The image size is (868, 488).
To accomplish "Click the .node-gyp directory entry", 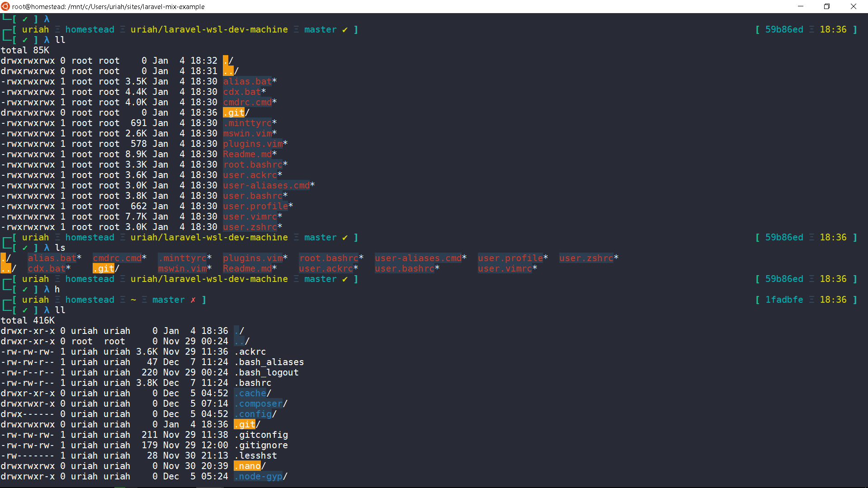I will [258, 476].
